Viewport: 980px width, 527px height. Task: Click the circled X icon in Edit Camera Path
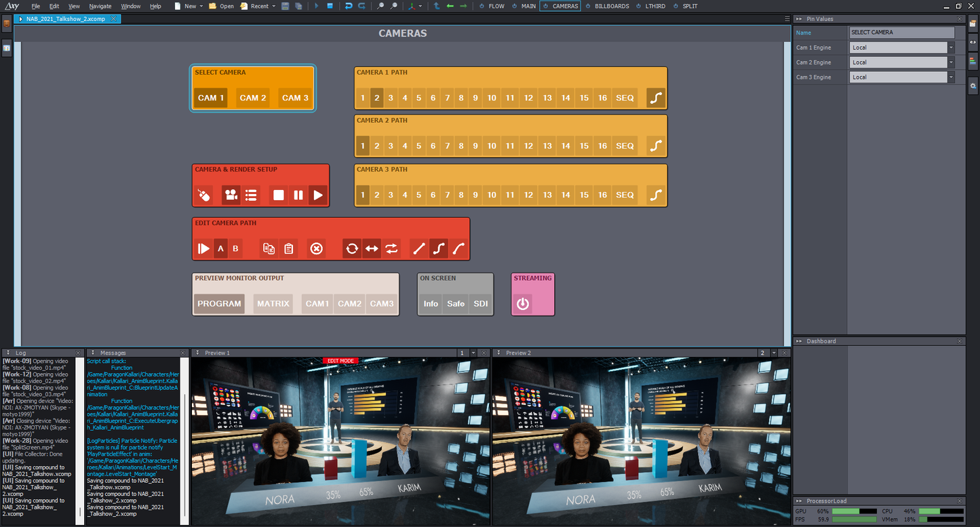click(x=316, y=249)
